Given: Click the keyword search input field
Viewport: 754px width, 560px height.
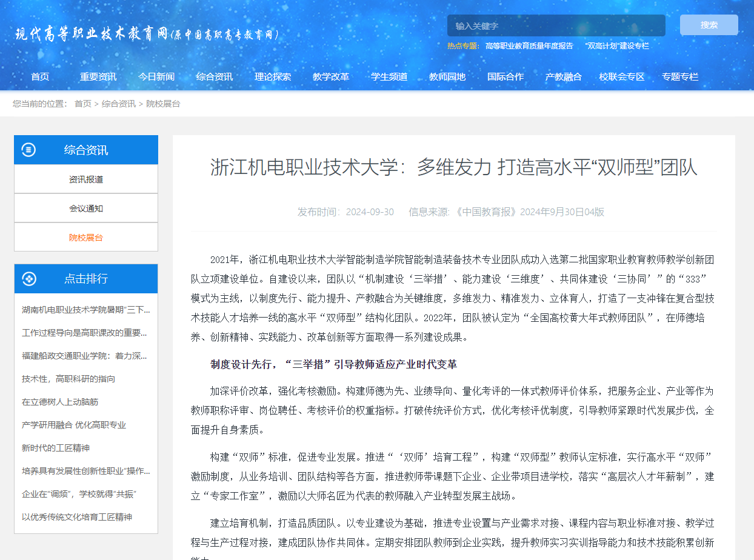Looking at the screenshot, I should (556, 26).
